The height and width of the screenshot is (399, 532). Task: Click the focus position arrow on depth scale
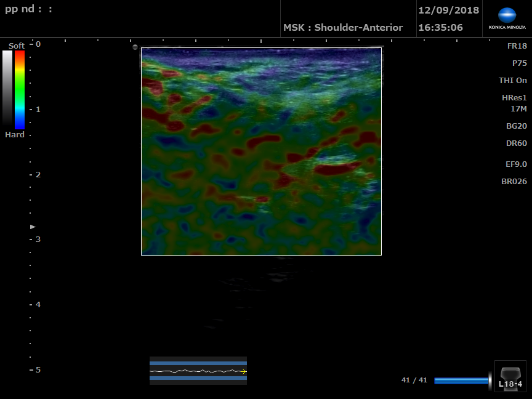(x=33, y=227)
